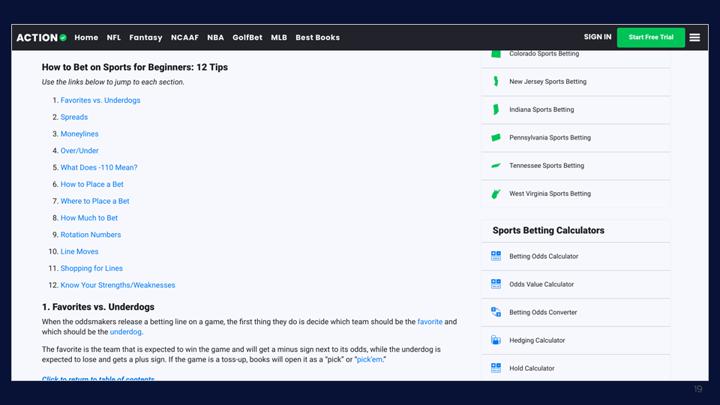Open What Does -110 Mean? link
Image resolution: width=720 pixels, height=405 pixels.
(99, 168)
